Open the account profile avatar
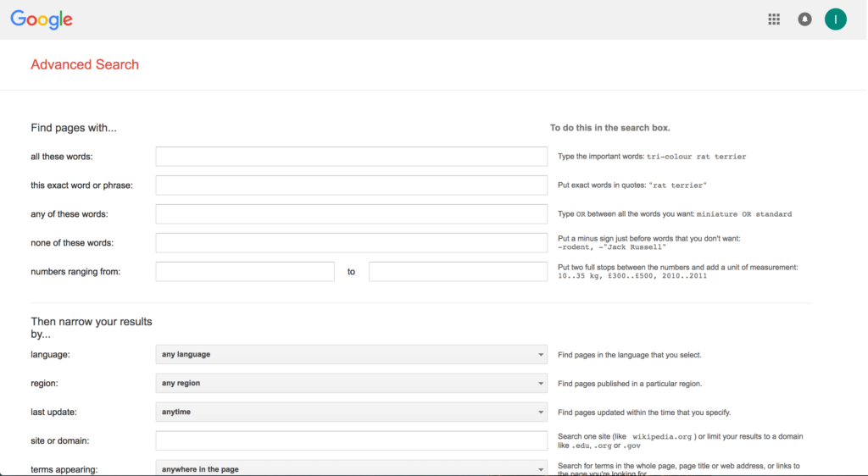Viewport: 868px width, 476px height. [835, 19]
